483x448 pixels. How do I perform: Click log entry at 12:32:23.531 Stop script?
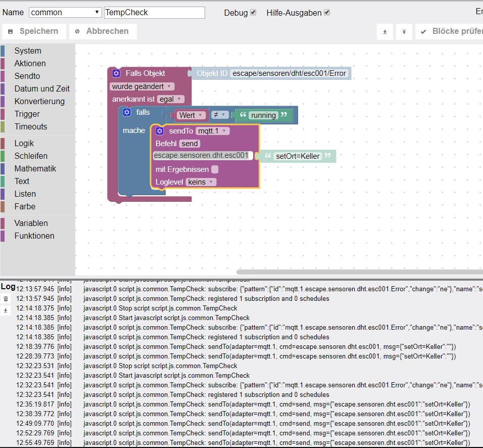250,366
